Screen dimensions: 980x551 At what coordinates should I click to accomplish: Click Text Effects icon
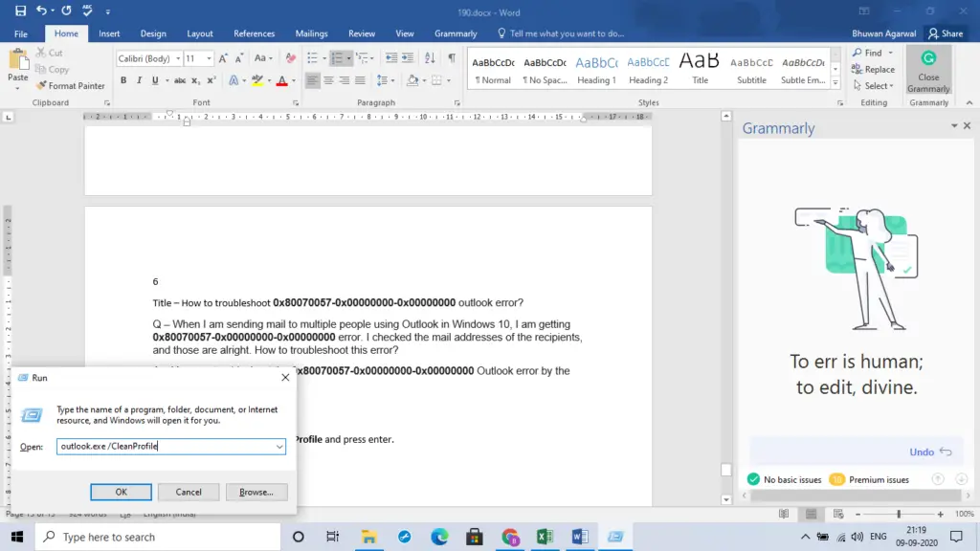coord(234,80)
